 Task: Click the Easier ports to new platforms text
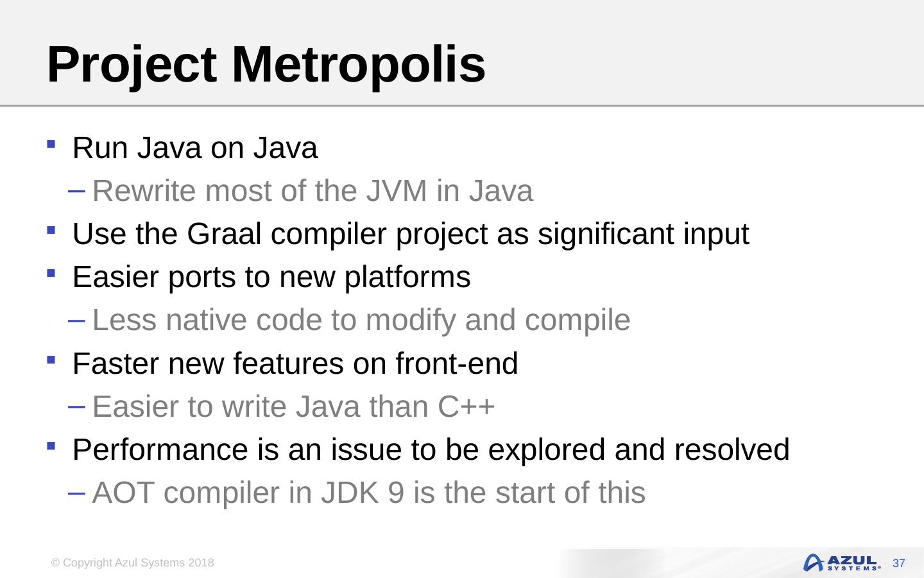pyautogui.click(x=271, y=277)
